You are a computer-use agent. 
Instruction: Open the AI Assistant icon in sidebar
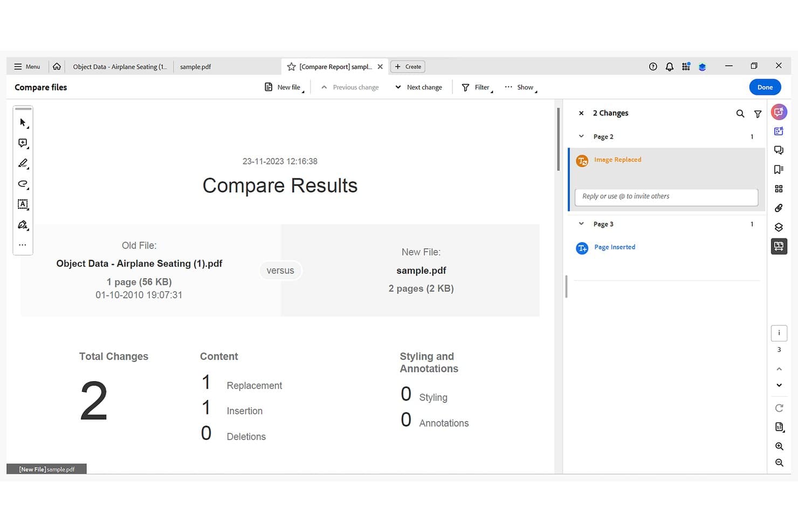click(779, 112)
